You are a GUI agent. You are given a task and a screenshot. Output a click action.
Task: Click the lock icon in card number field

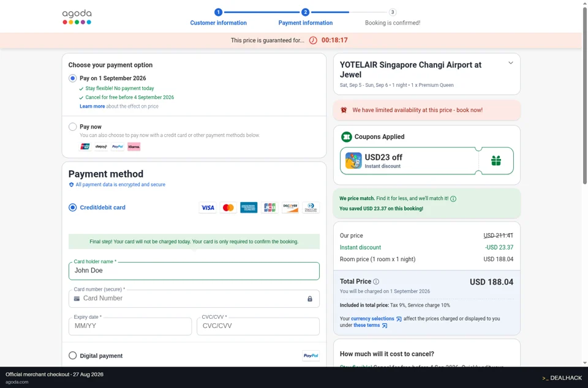[x=310, y=299]
